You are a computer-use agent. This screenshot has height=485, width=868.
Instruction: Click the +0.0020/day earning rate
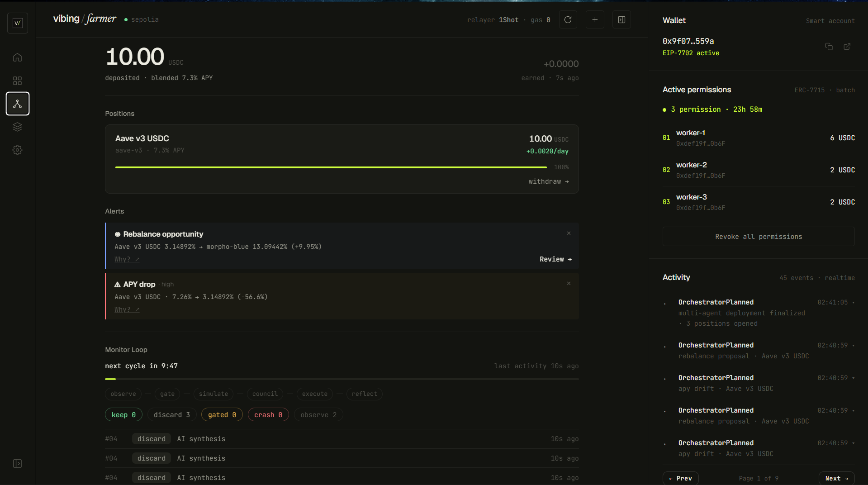[547, 151]
